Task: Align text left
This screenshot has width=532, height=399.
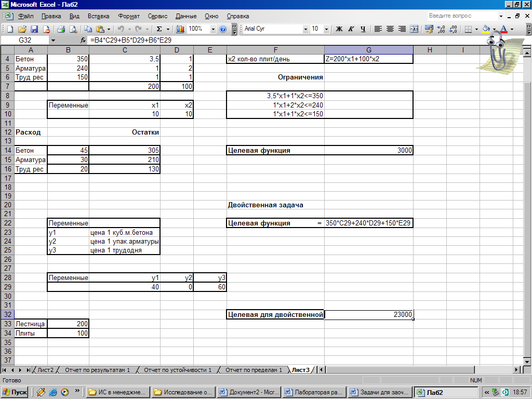Action: pyautogui.click(x=378, y=29)
